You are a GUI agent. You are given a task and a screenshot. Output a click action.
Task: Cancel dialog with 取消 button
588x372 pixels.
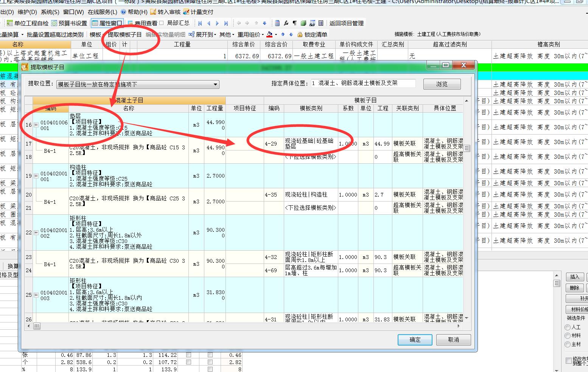(453, 339)
